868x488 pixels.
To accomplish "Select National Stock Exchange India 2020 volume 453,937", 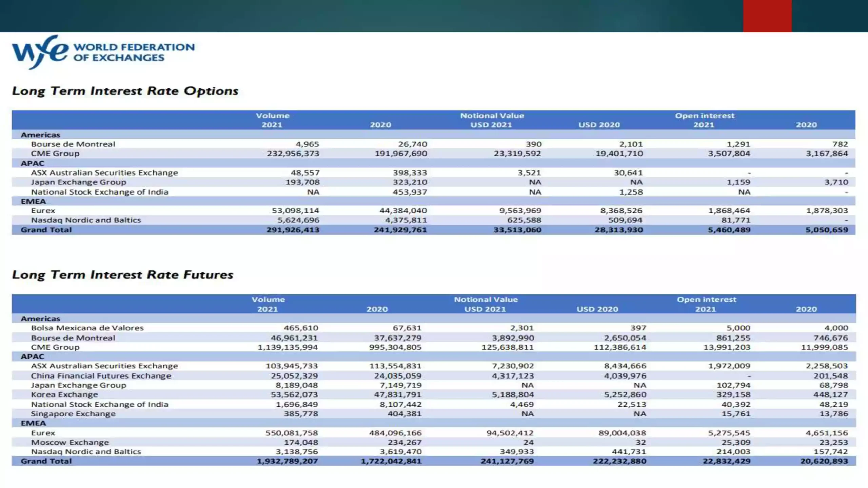I will pos(410,192).
